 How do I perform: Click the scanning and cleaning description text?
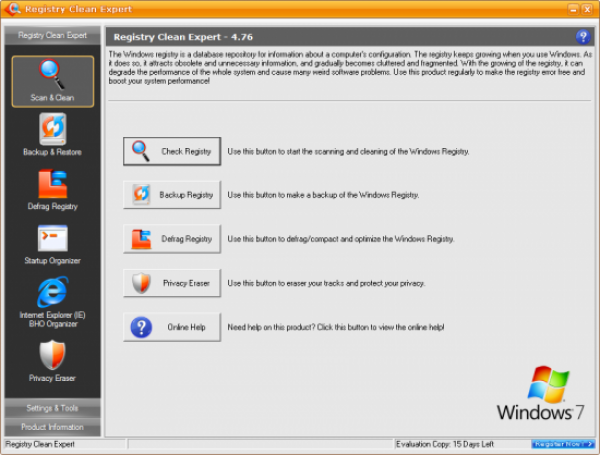(x=348, y=152)
